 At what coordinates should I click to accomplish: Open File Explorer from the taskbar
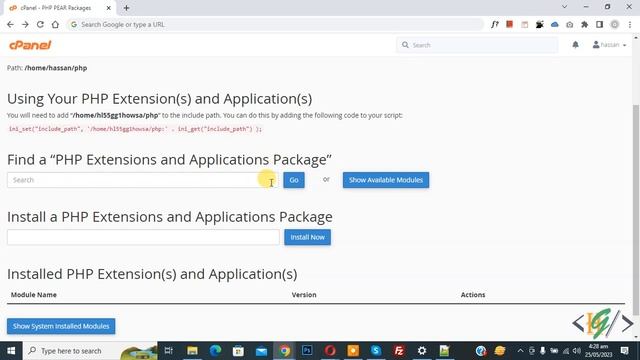tap(192, 351)
